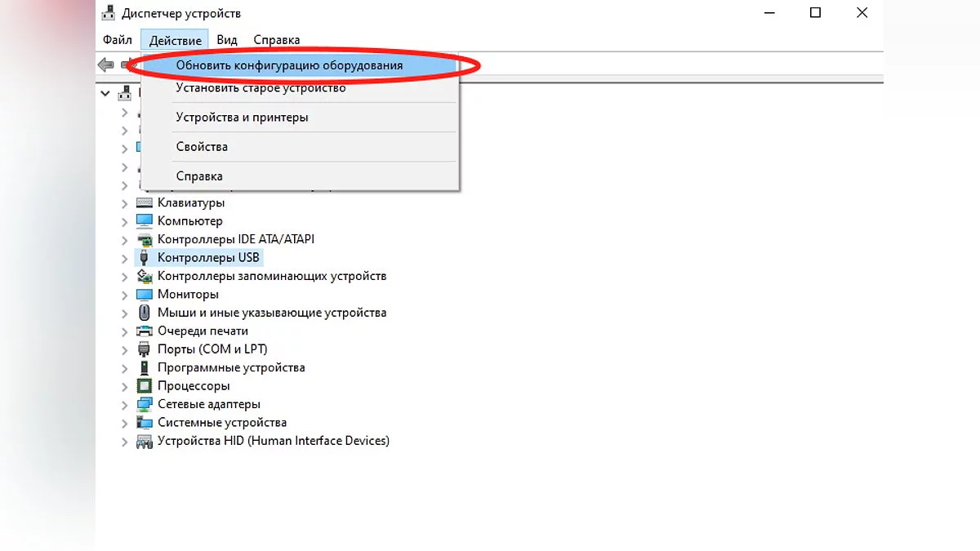This screenshot has width=980, height=551.
Task: Click the printer icon beside Очереди печати
Action: (x=145, y=331)
